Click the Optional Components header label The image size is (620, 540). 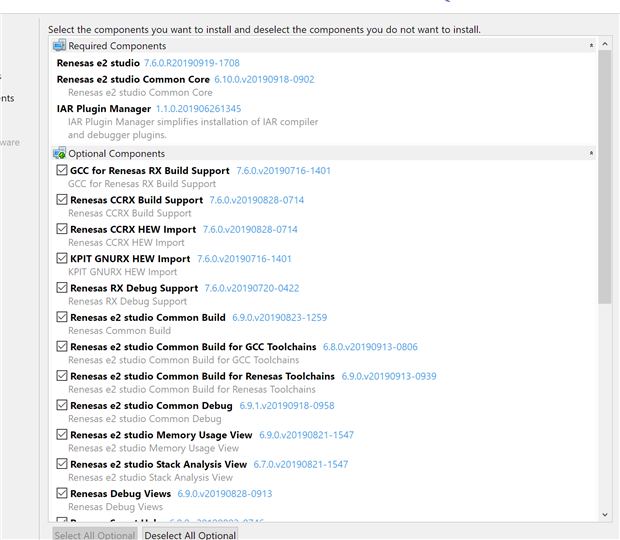pyautogui.click(x=117, y=154)
